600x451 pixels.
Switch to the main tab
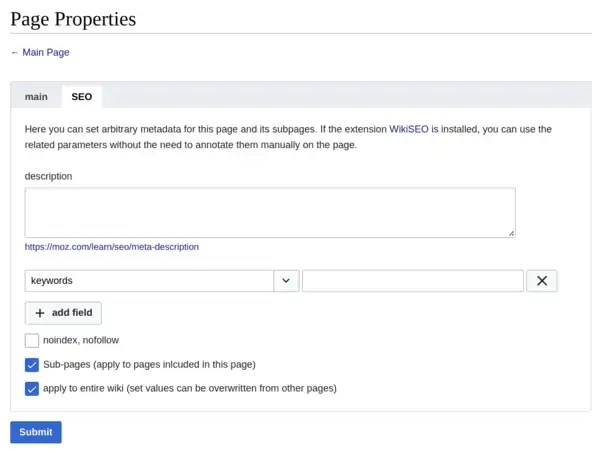[x=36, y=96]
